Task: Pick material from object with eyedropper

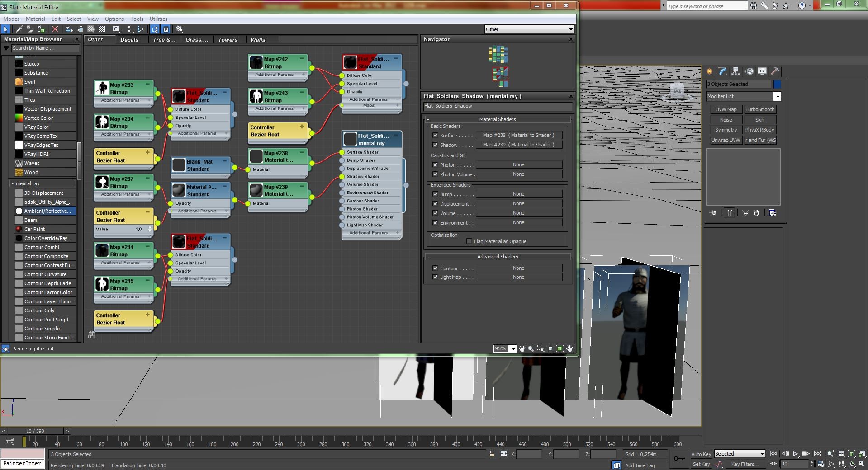Action: coord(19,29)
